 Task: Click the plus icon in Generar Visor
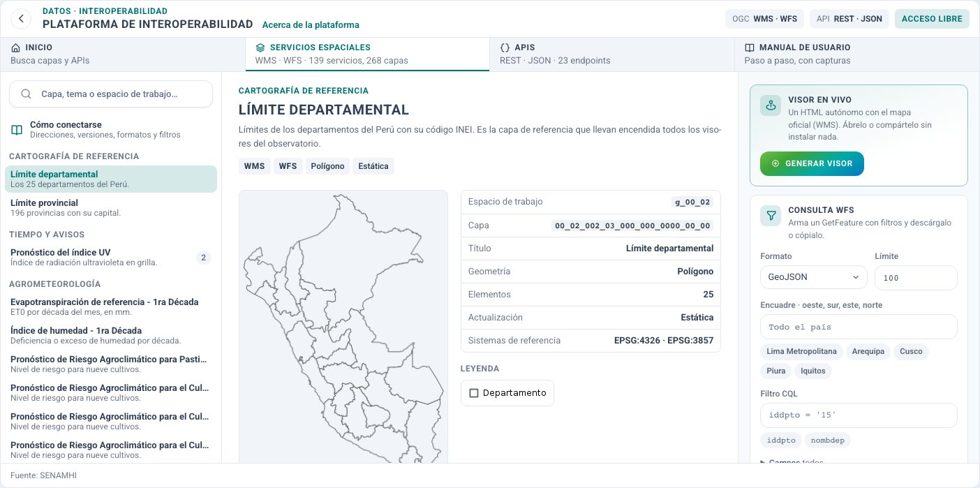click(775, 163)
